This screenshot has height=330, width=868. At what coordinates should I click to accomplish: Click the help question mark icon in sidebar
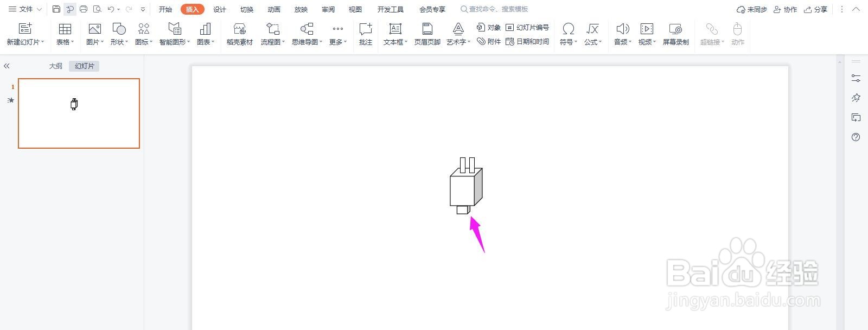click(x=856, y=137)
